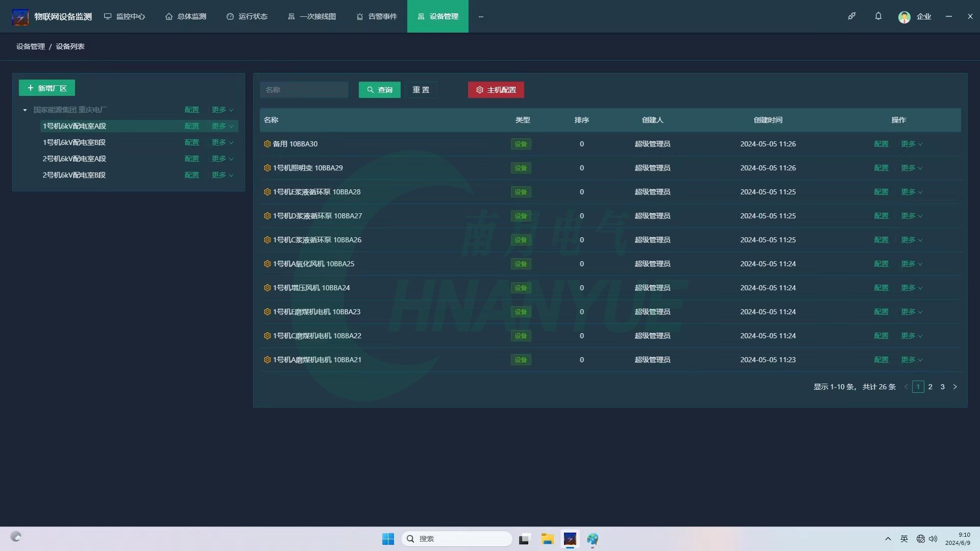Click gear icon of 1号机E浆液循环泵 10BBA28
This screenshot has width=980, height=551.
[267, 192]
